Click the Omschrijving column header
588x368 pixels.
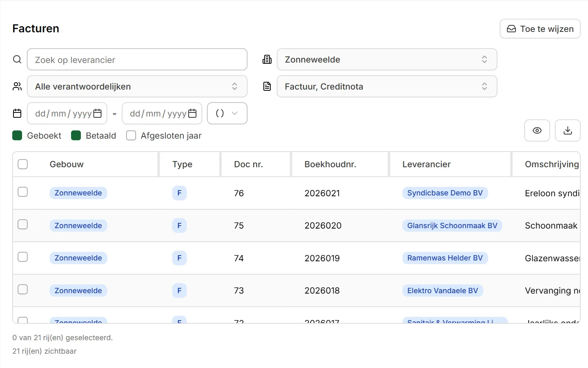[552, 164]
